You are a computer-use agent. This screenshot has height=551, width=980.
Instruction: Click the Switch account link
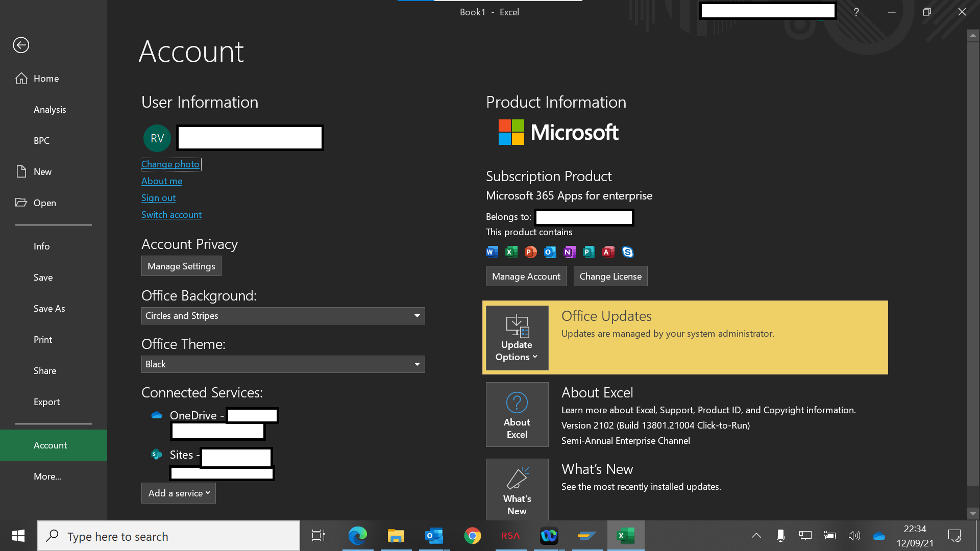pyautogui.click(x=171, y=215)
